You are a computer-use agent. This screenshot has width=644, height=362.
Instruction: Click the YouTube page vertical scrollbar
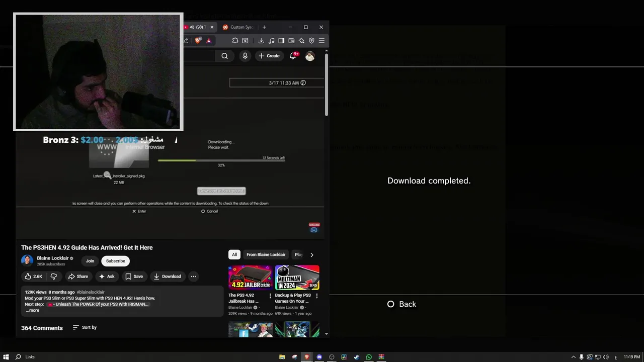coord(327,84)
